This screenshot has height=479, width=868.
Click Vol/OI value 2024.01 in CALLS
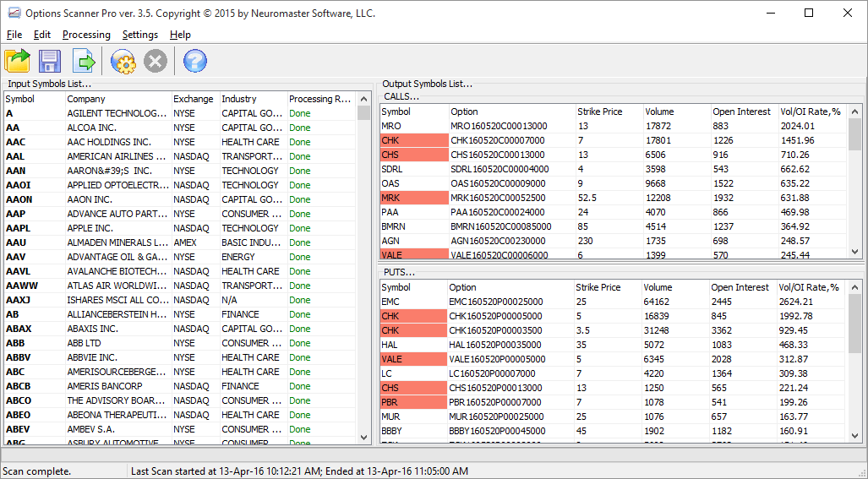[x=812, y=126]
